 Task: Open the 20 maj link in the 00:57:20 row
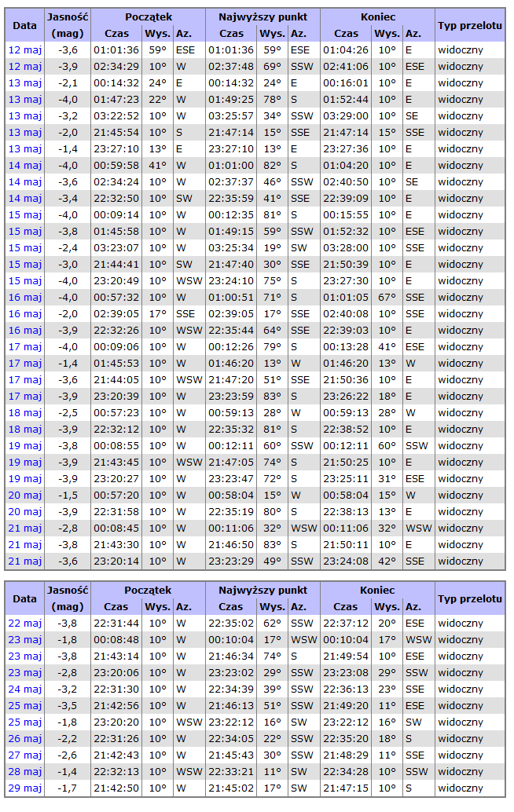pyautogui.click(x=25, y=496)
